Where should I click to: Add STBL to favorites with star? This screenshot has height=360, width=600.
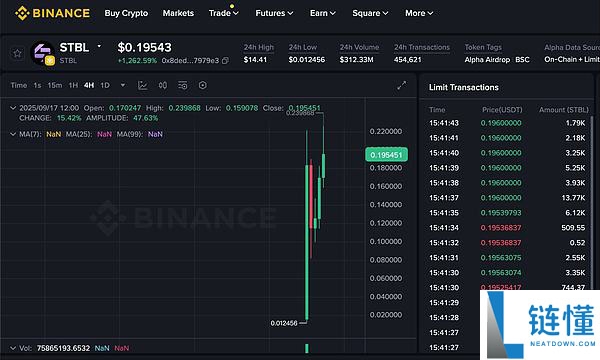17,54
